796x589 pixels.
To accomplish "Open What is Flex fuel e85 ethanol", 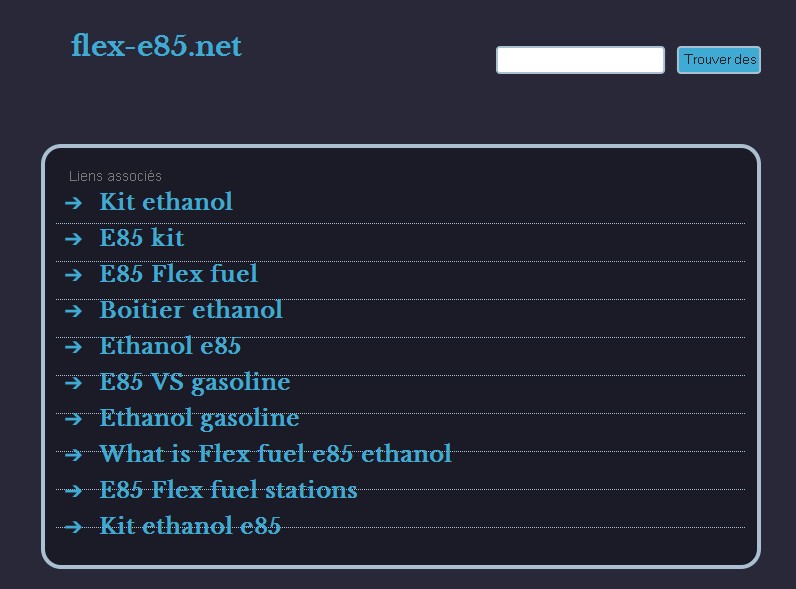I will pos(275,454).
